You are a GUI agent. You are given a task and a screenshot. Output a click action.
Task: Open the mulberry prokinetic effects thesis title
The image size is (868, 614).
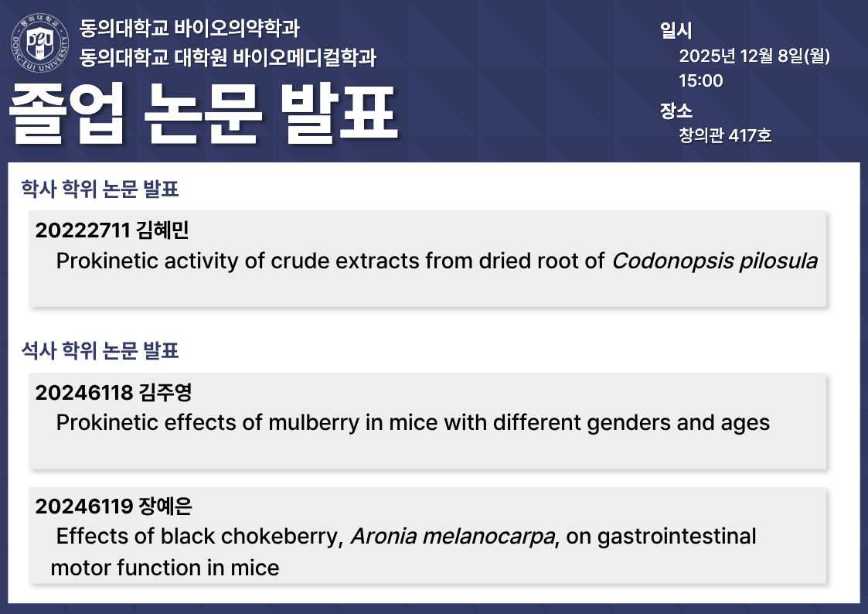[413, 423]
